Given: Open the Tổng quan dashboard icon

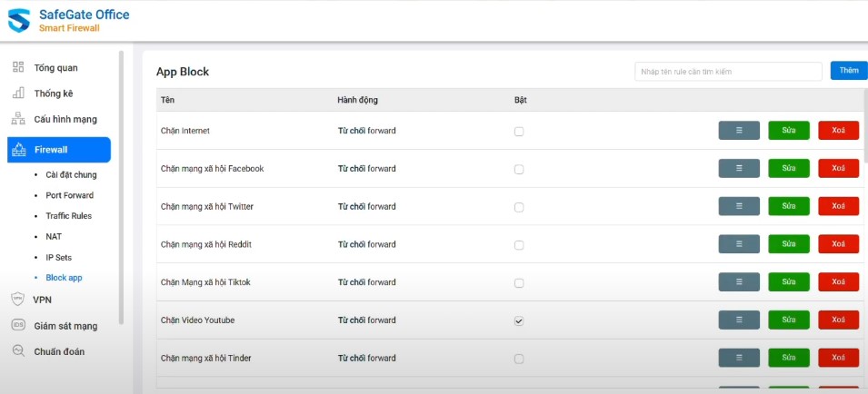Looking at the screenshot, I should pos(18,67).
